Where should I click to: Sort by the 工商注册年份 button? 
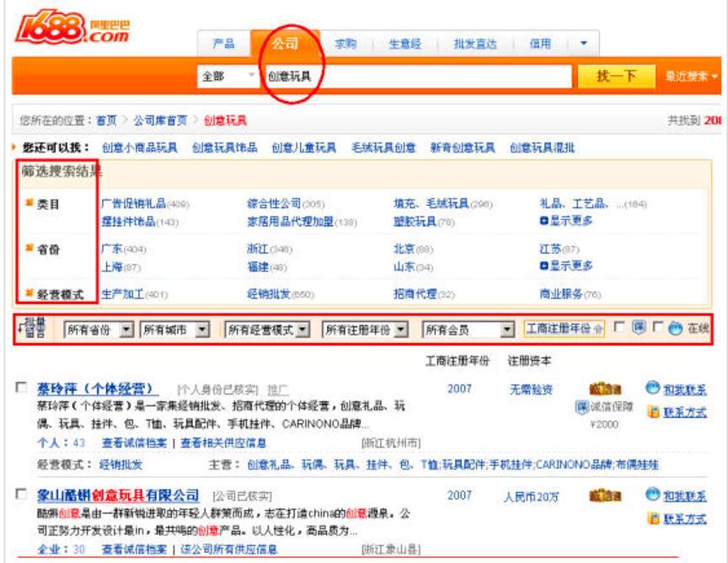click(x=564, y=329)
